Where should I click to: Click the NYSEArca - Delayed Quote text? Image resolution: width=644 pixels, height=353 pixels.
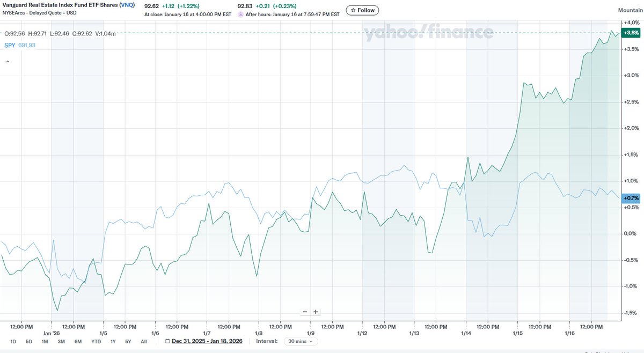(x=33, y=14)
